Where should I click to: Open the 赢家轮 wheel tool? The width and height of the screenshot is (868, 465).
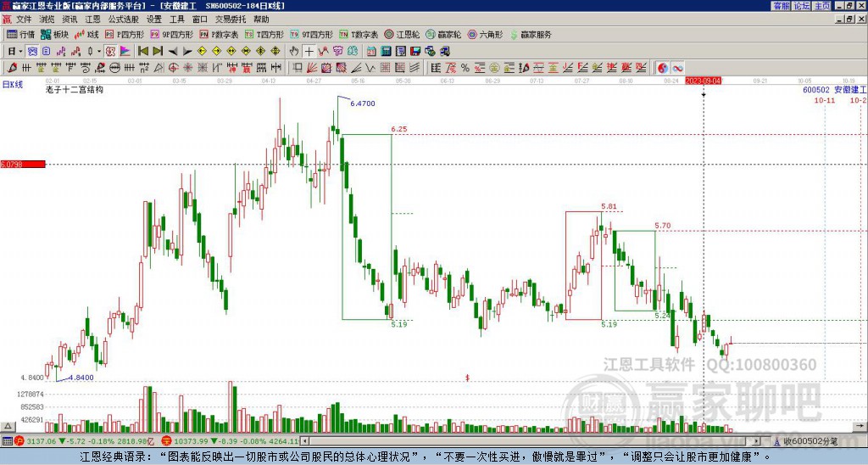coord(443,34)
